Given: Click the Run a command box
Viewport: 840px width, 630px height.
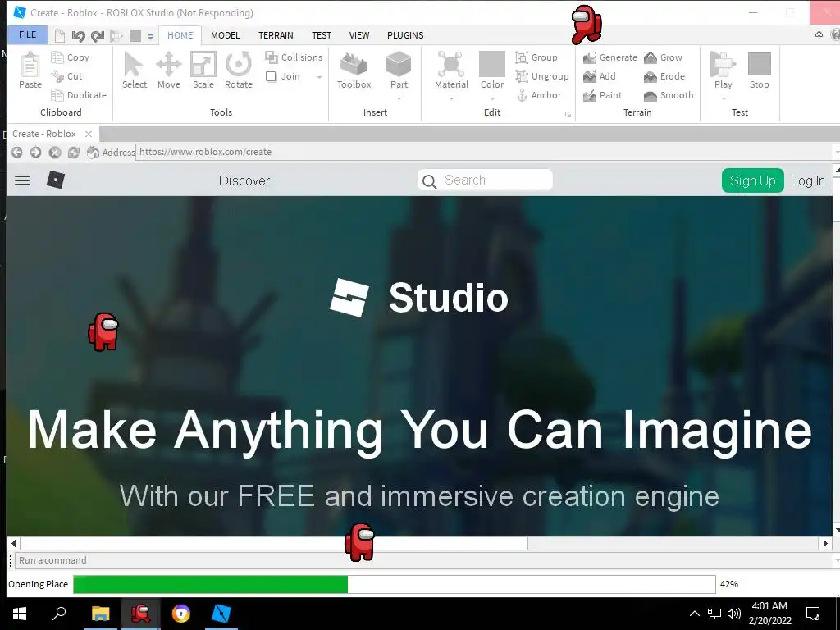Looking at the screenshot, I should click(x=423, y=560).
